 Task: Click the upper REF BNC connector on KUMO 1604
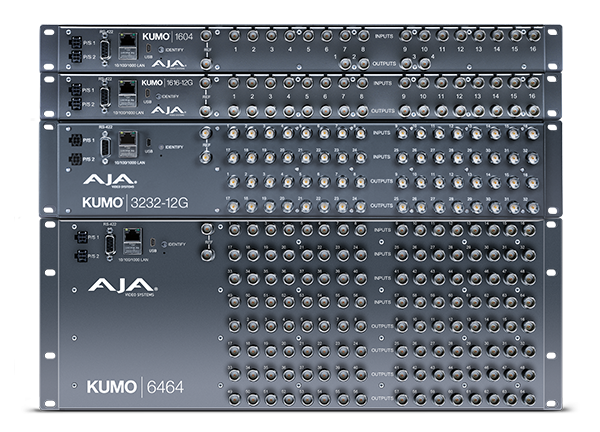(206, 36)
